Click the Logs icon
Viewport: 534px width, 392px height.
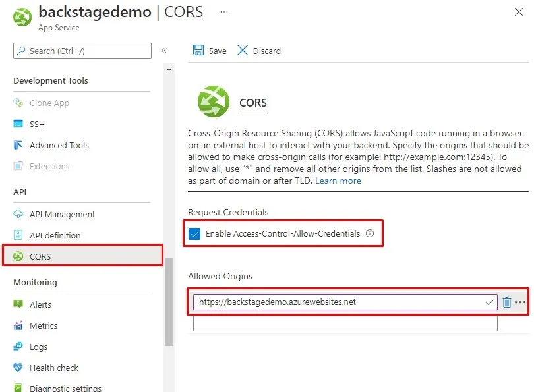tap(18, 347)
